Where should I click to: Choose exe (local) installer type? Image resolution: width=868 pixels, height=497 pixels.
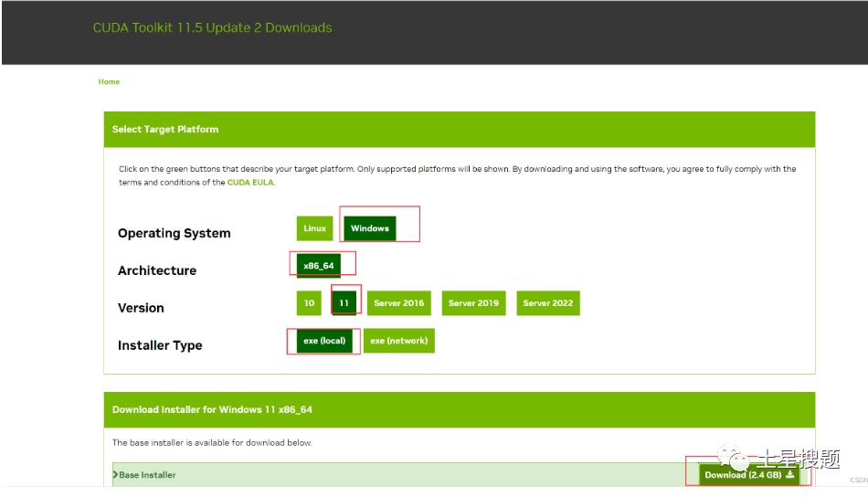pos(324,341)
